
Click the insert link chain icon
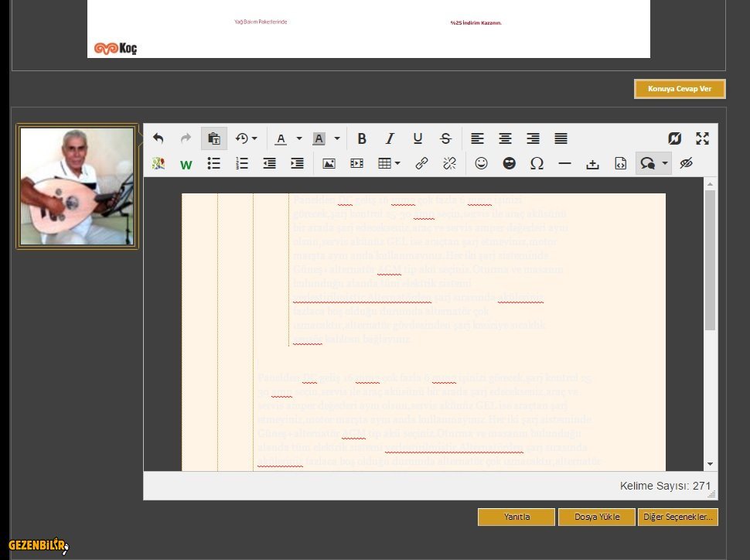421,163
